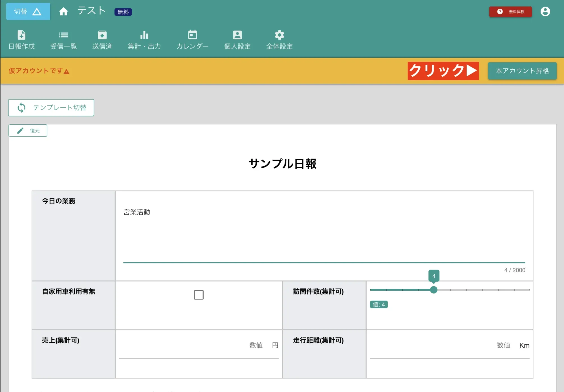Open the テンプレート切替 template switcher
564x392 pixels.
coord(51,107)
